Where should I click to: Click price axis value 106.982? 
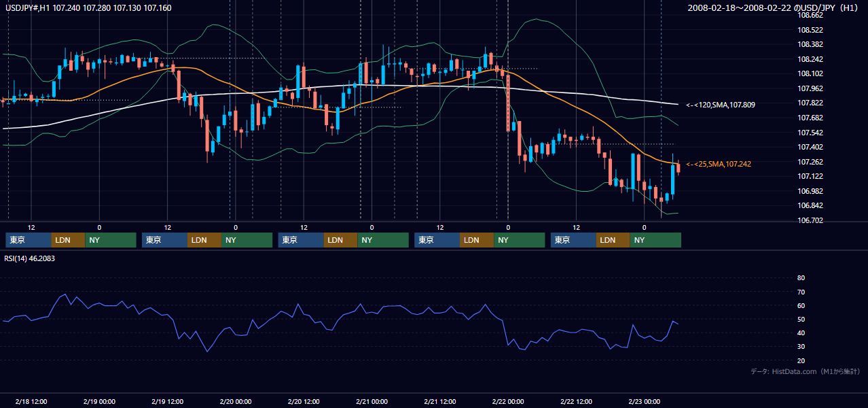coord(810,191)
